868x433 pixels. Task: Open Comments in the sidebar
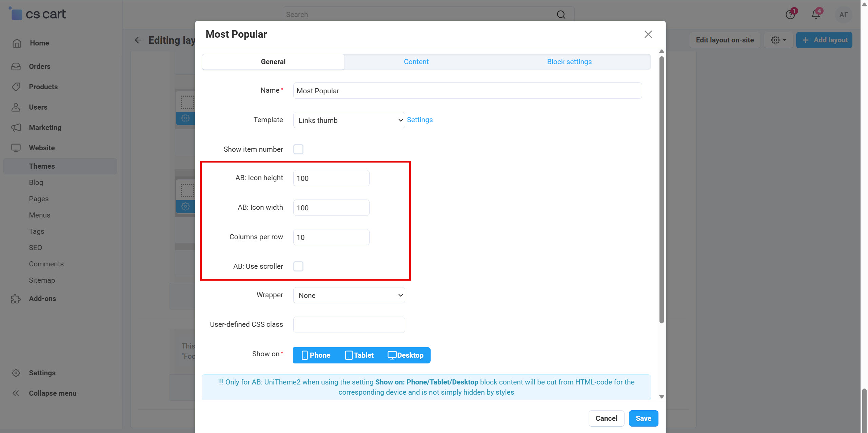[46, 264]
